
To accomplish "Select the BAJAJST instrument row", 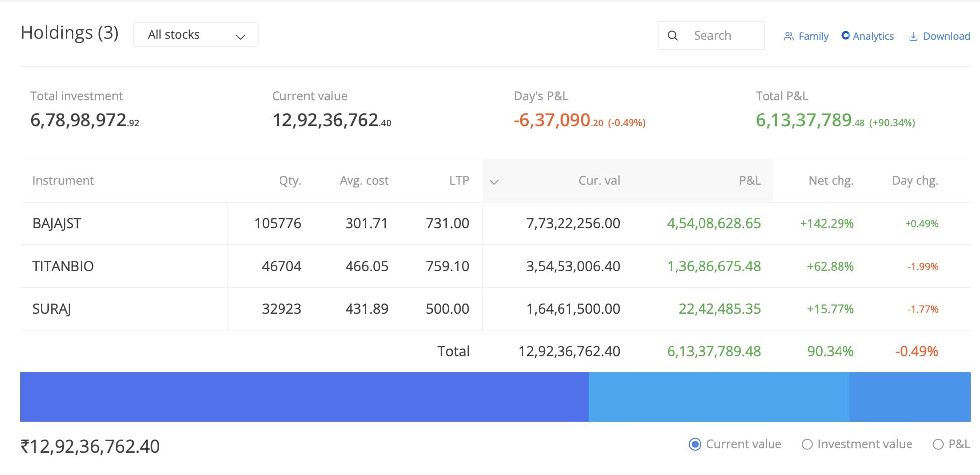I will click(x=57, y=224).
